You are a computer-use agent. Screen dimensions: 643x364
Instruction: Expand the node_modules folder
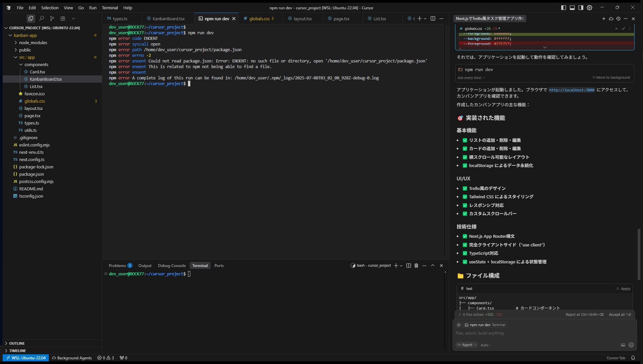point(33,43)
